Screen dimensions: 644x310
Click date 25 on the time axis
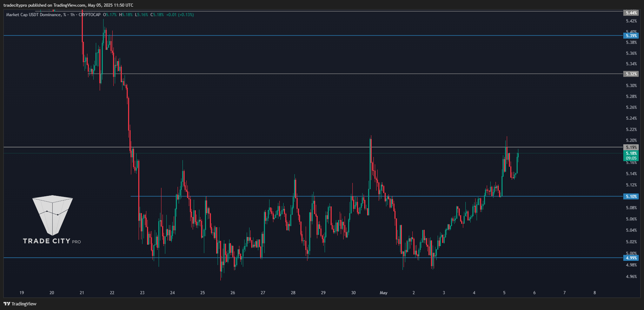[x=203, y=293]
